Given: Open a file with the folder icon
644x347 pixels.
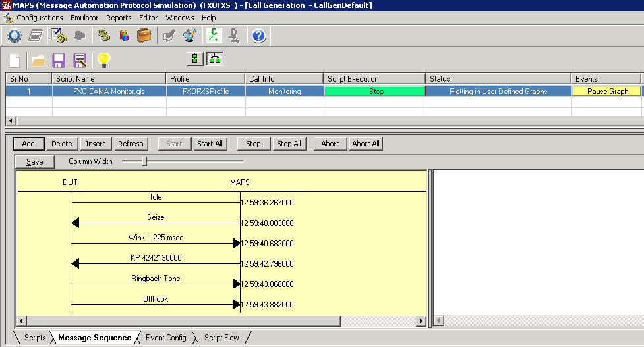Looking at the screenshot, I should [x=38, y=61].
